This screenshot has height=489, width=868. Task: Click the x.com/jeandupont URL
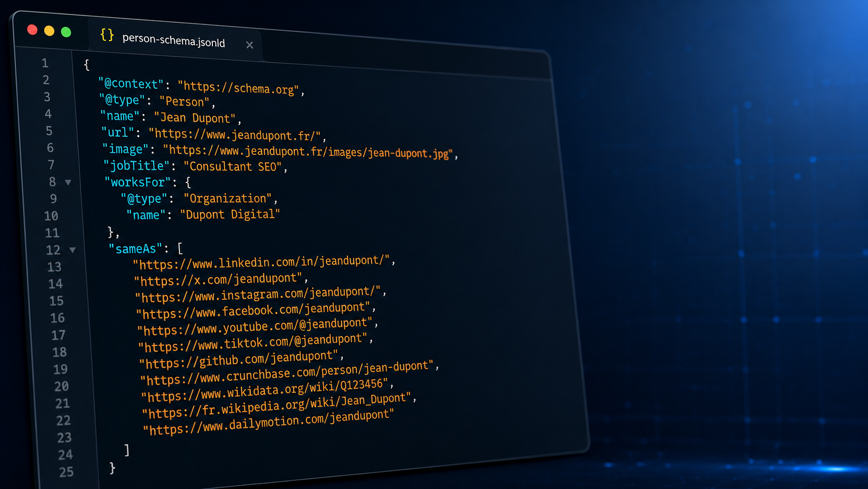pyautogui.click(x=219, y=280)
